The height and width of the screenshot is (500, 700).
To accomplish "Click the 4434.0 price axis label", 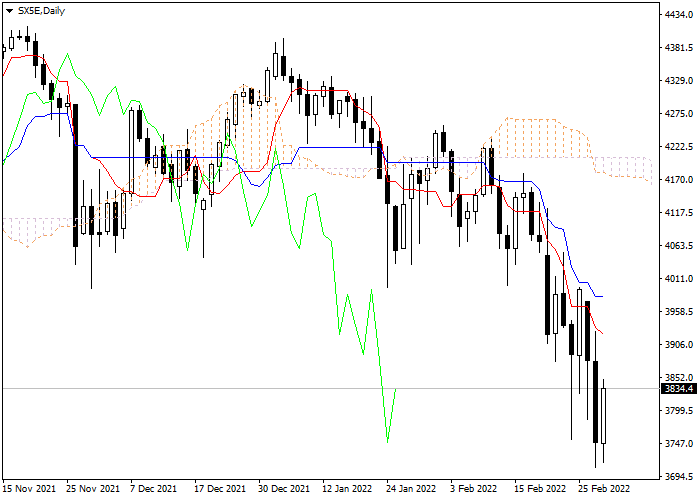I will tap(679, 15).
